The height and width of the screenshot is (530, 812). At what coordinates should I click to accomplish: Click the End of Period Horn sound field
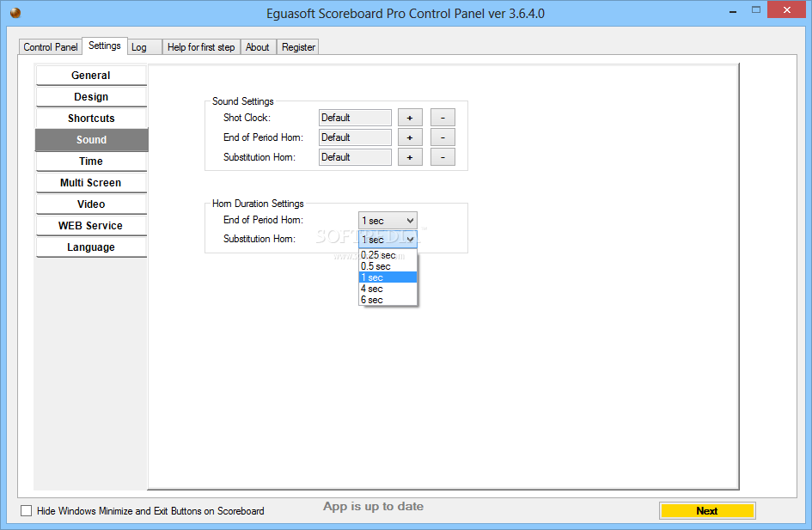tap(355, 137)
